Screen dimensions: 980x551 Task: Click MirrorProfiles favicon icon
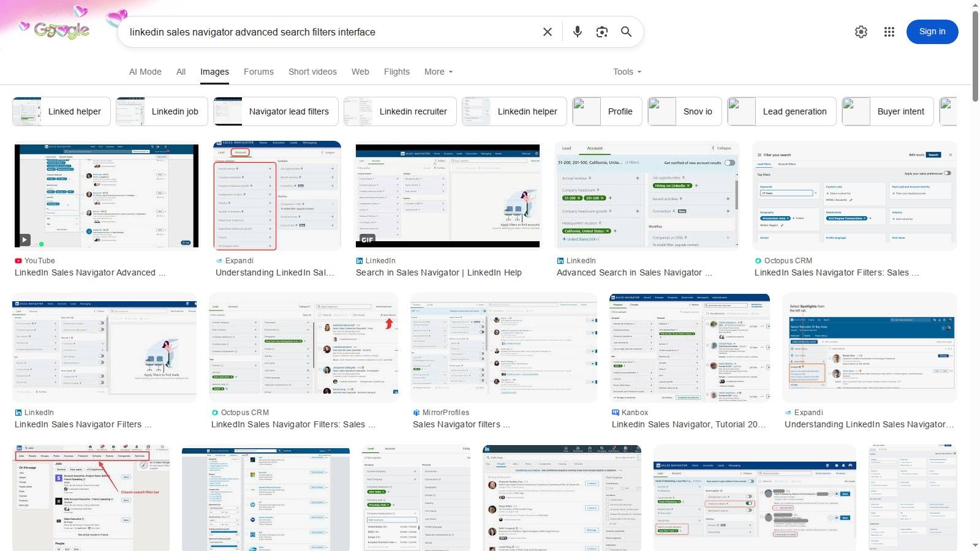tap(417, 413)
